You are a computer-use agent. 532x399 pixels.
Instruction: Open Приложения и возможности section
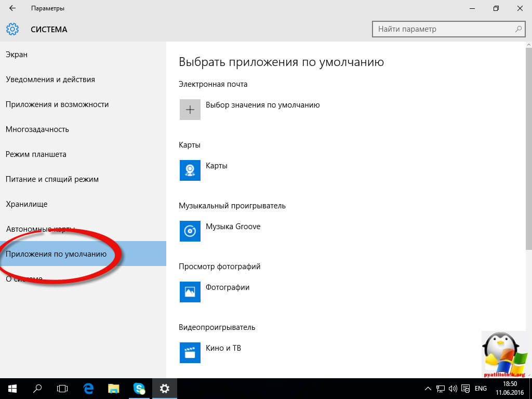(57, 104)
